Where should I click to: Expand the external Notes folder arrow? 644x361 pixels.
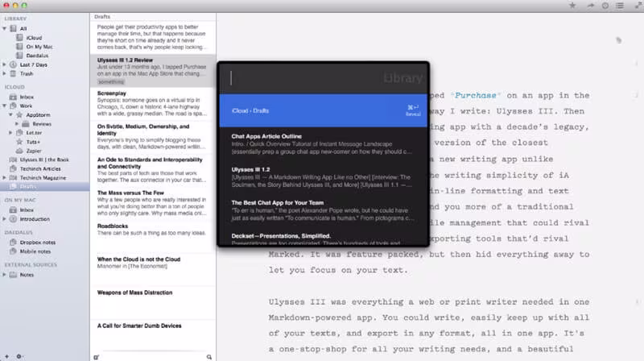(x=5, y=275)
